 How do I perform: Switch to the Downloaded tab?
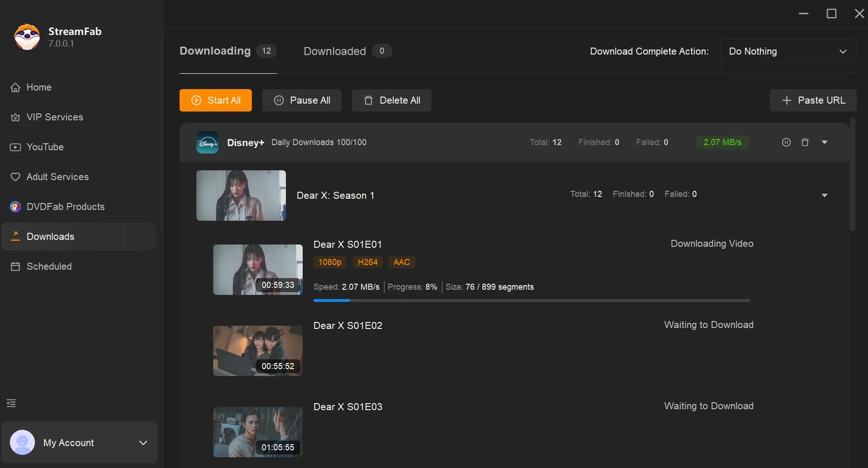[334, 51]
